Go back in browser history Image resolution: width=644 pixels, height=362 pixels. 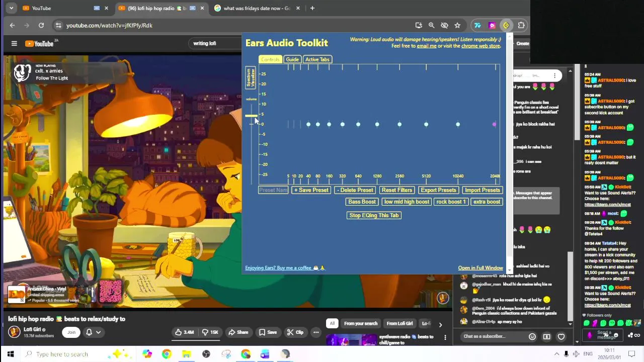tap(13, 25)
